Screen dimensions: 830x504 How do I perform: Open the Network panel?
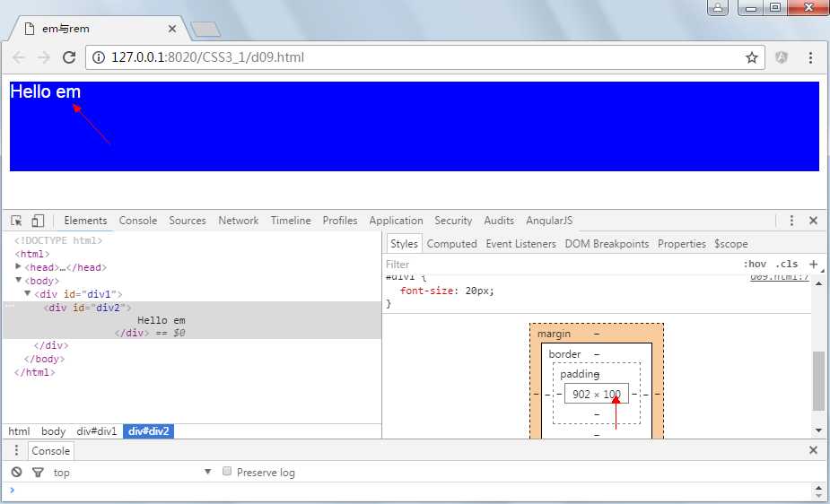(x=238, y=221)
